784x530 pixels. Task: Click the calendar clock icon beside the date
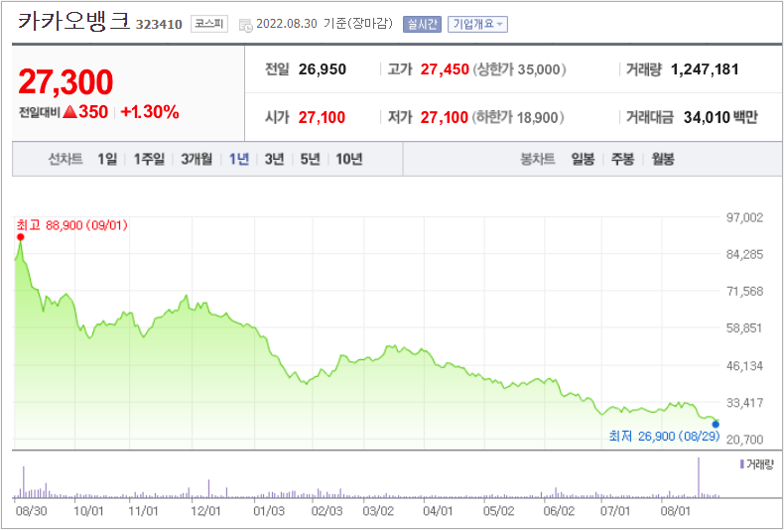pos(246,25)
